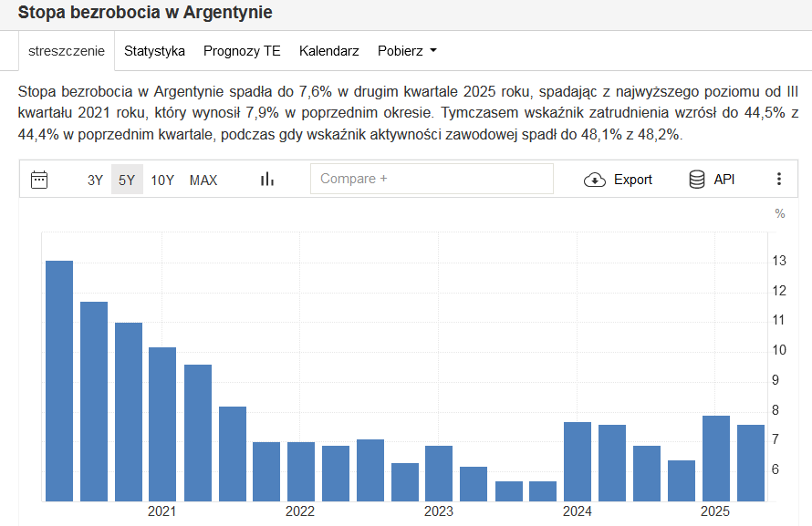Open the Kalendarz tab

328,51
